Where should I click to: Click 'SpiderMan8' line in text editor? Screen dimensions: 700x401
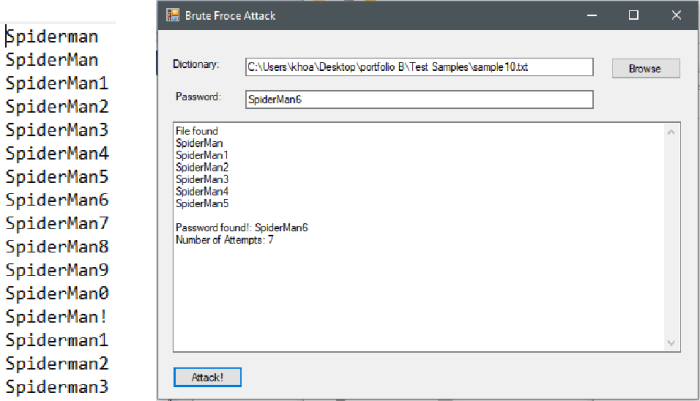point(57,247)
